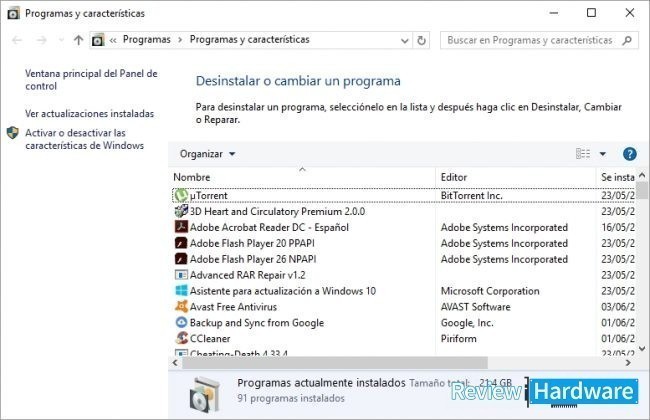Click the Control Panel icon in the address bar
The width and height of the screenshot is (650, 420).
click(x=98, y=40)
